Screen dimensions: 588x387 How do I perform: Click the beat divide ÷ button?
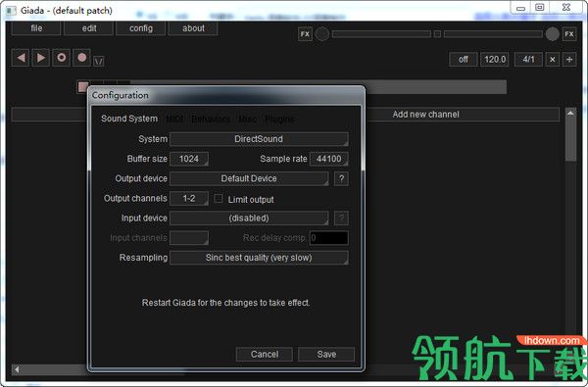coord(569,59)
